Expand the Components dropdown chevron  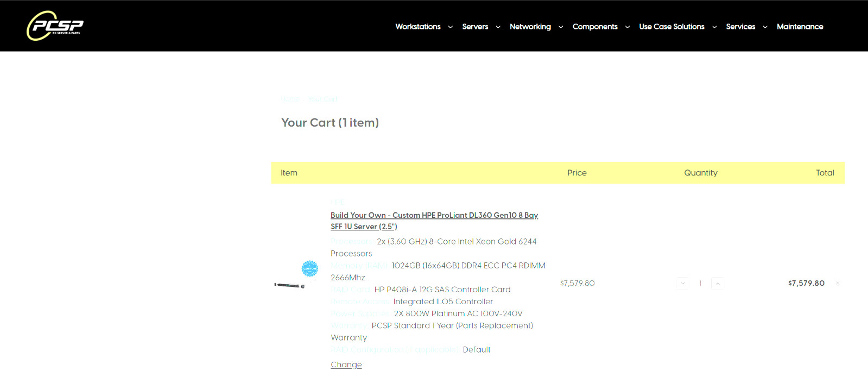click(x=628, y=27)
